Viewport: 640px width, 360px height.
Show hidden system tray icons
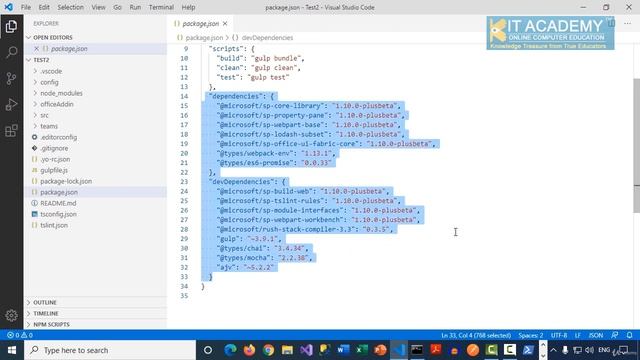[553, 350]
